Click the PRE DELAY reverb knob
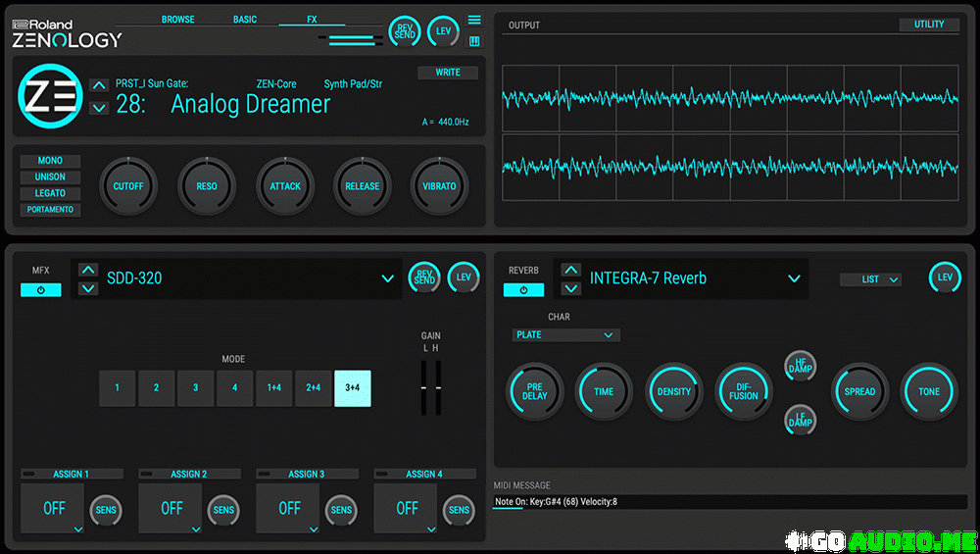The width and height of the screenshot is (980, 554). 535,391
